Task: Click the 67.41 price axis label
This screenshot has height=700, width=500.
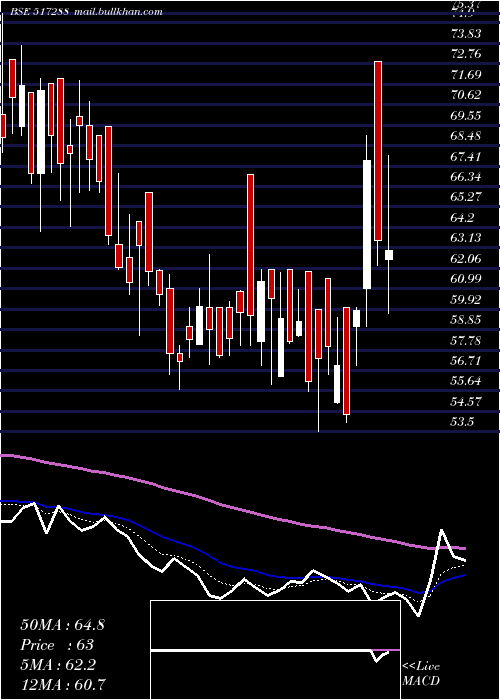Action: click(x=466, y=157)
